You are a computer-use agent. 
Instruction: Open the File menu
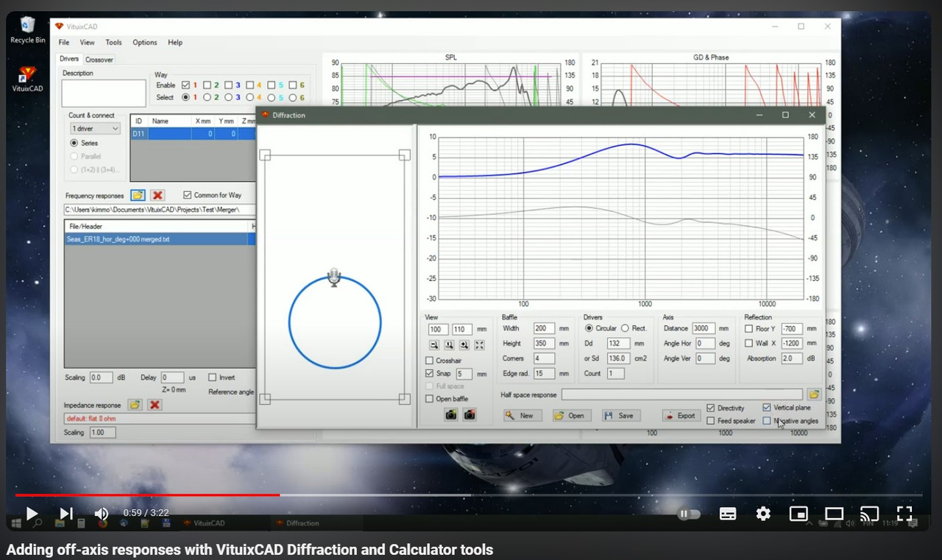[64, 43]
